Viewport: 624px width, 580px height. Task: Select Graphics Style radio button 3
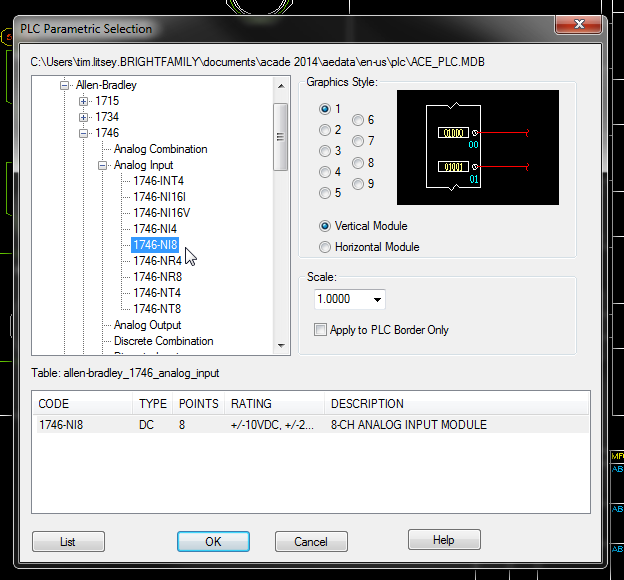(x=325, y=151)
